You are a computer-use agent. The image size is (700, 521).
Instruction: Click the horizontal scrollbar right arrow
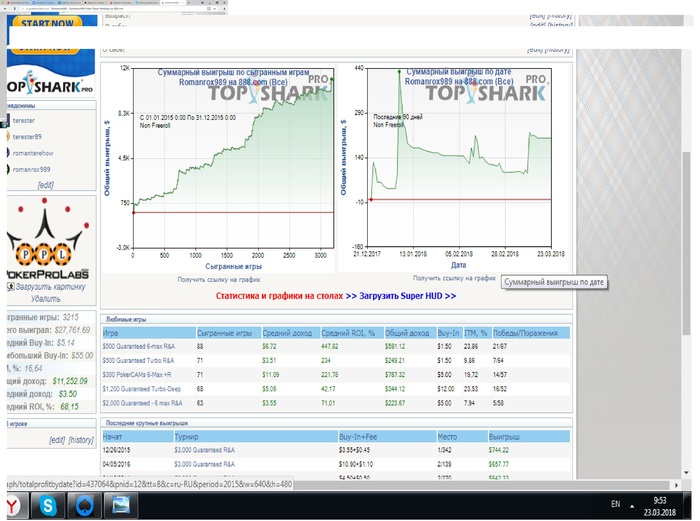coord(676,485)
